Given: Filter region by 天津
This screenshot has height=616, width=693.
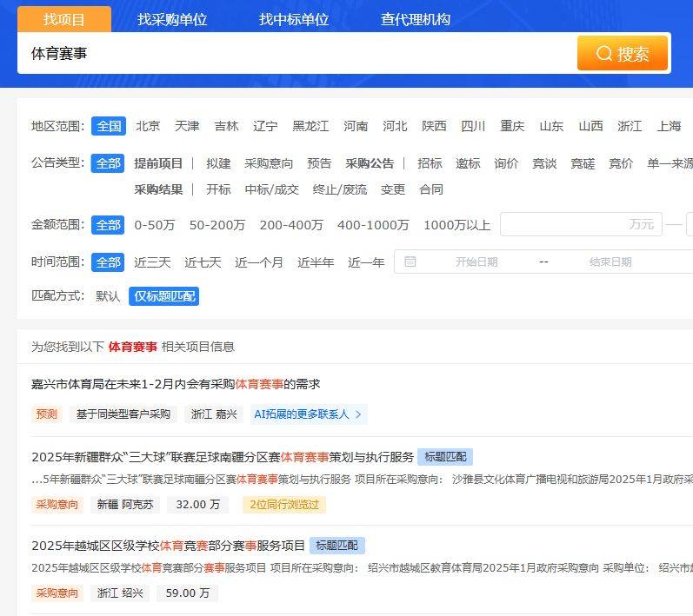Looking at the screenshot, I should 187,126.
